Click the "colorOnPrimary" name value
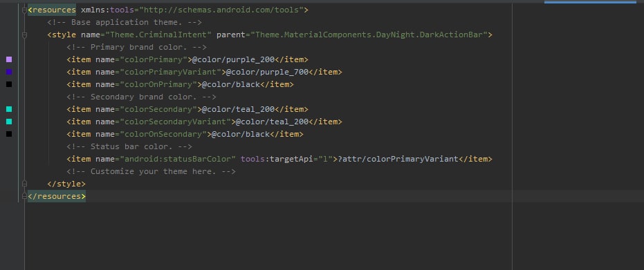The width and height of the screenshot is (644, 270). coord(158,84)
